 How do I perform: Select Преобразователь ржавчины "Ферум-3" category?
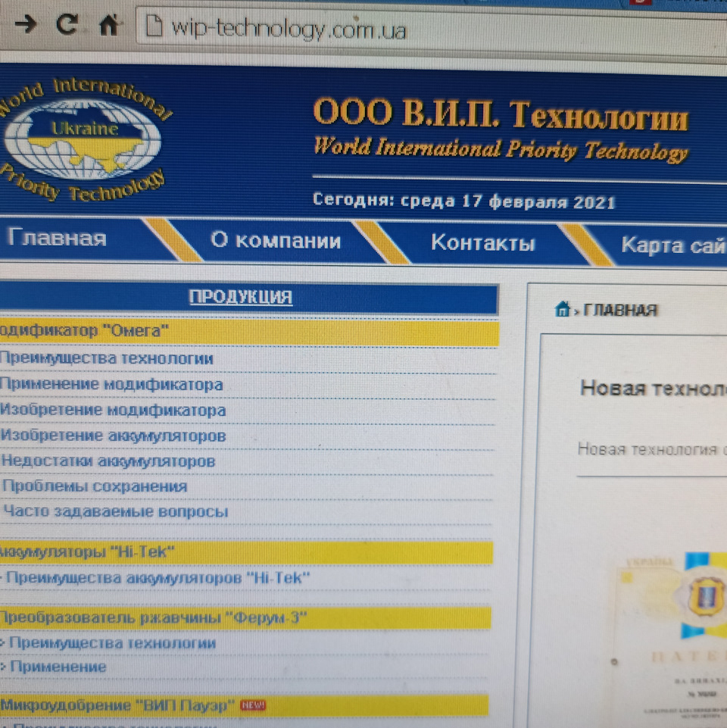(x=245, y=618)
